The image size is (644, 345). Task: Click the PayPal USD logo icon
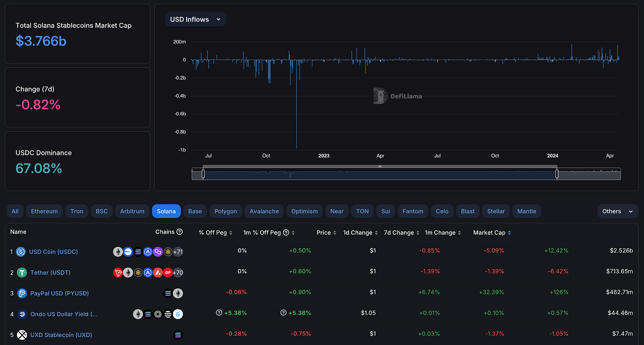pyautogui.click(x=22, y=293)
